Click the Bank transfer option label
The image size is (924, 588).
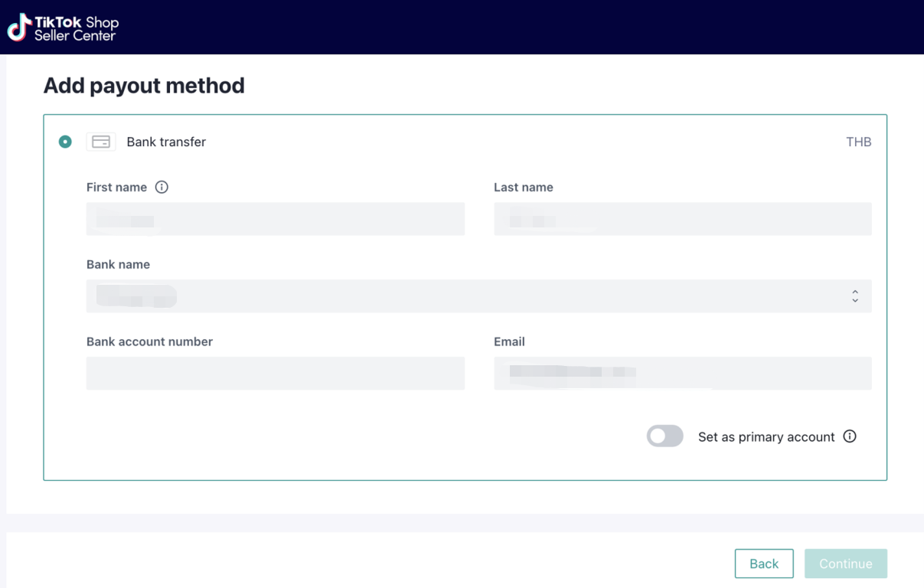pos(166,142)
